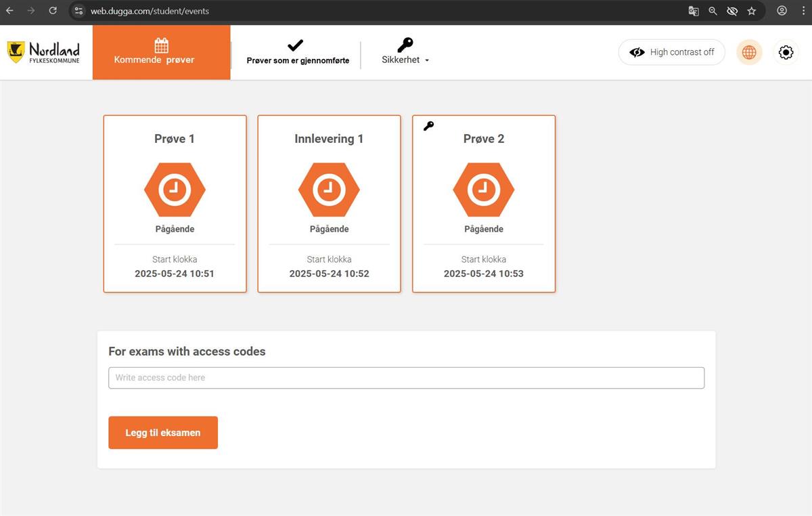812x516 pixels.
Task: Click the site info icon in address bar
Action: tap(78, 11)
